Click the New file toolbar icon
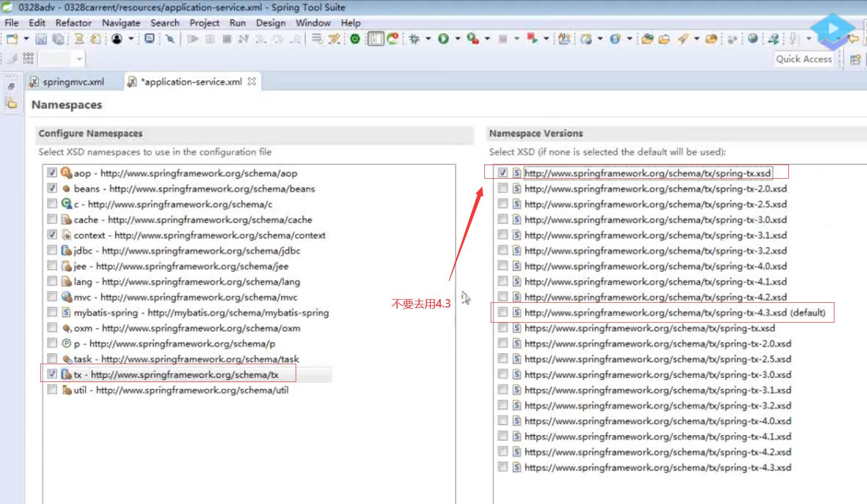Image resolution: width=867 pixels, height=504 pixels. 12,39
